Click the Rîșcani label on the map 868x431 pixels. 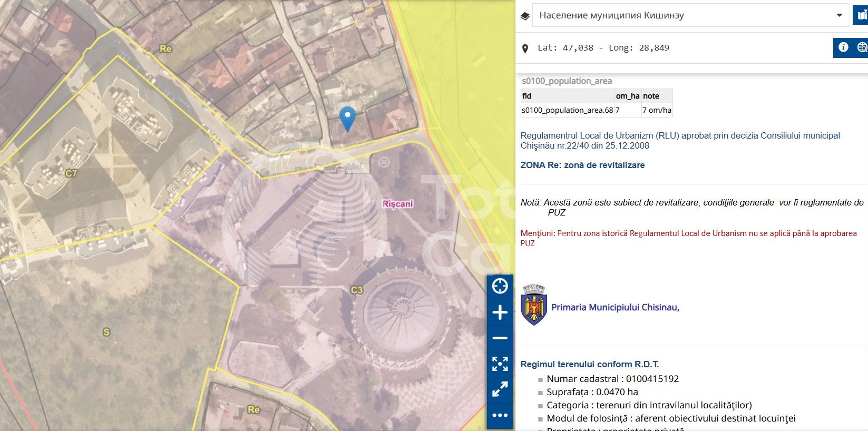[x=397, y=204]
